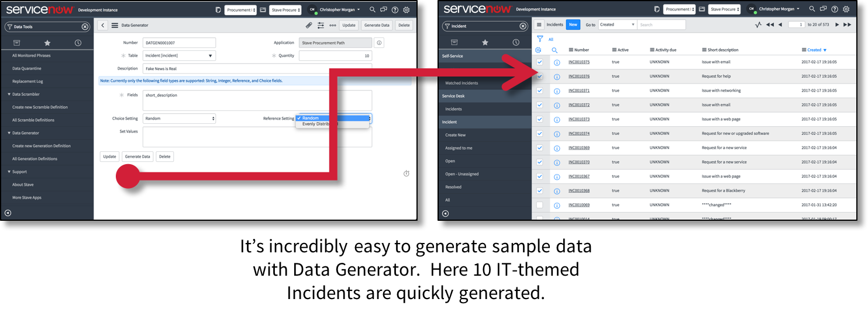Sort by the Created column header
Viewport: 868px width, 316px height.
point(815,50)
